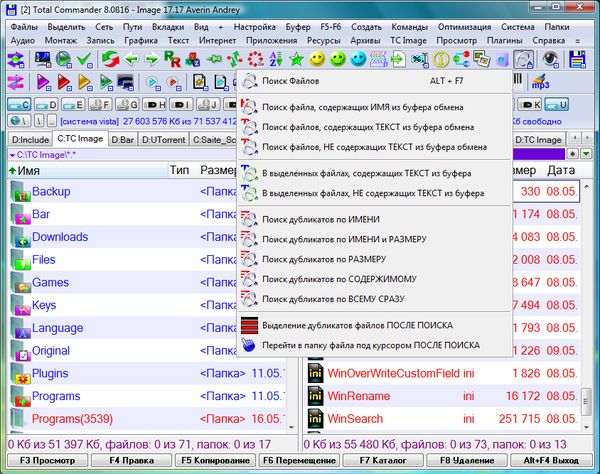Viewport: 600px width, 474px height.
Task: Open the Настройка menu
Action: [254, 27]
